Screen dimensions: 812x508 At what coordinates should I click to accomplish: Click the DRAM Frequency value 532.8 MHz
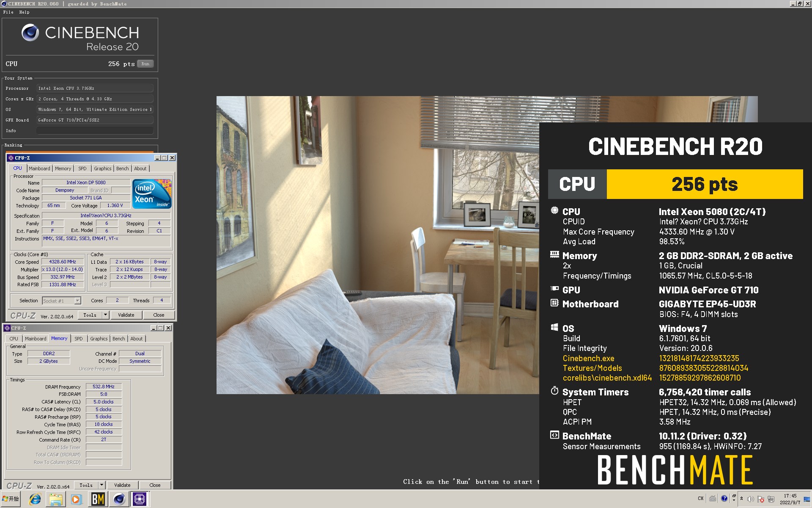(104, 387)
